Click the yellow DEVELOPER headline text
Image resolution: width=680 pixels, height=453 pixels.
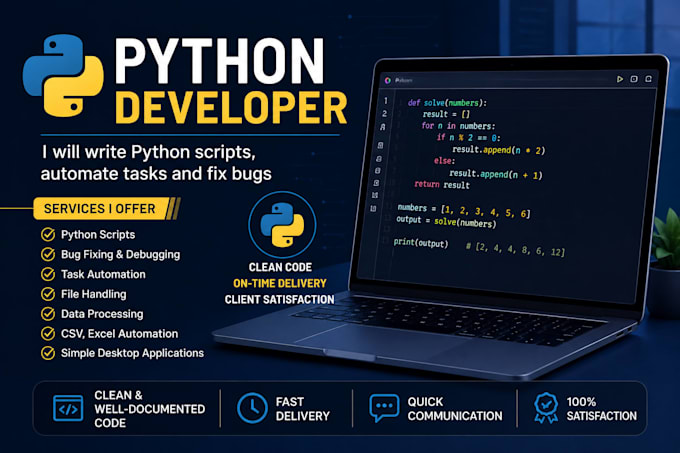[x=231, y=108]
